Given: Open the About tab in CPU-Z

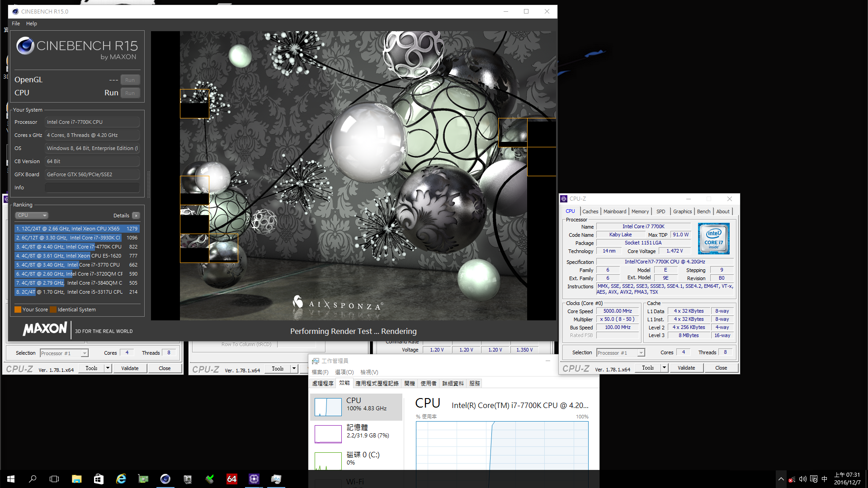Looking at the screenshot, I should tap(723, 211).
